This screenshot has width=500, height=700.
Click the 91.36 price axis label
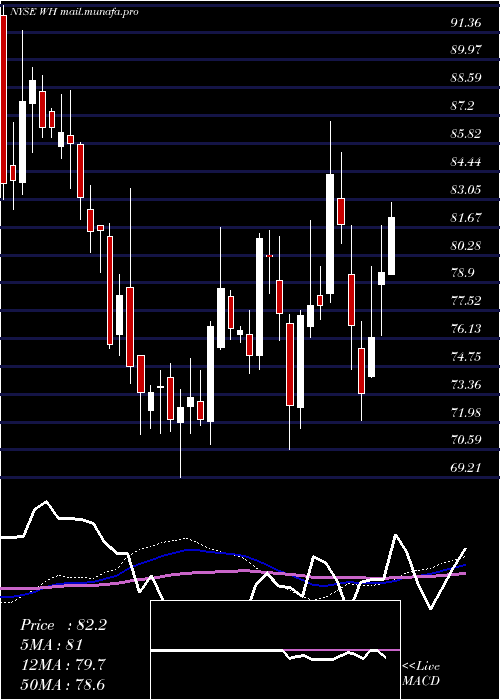coord(466,22)
